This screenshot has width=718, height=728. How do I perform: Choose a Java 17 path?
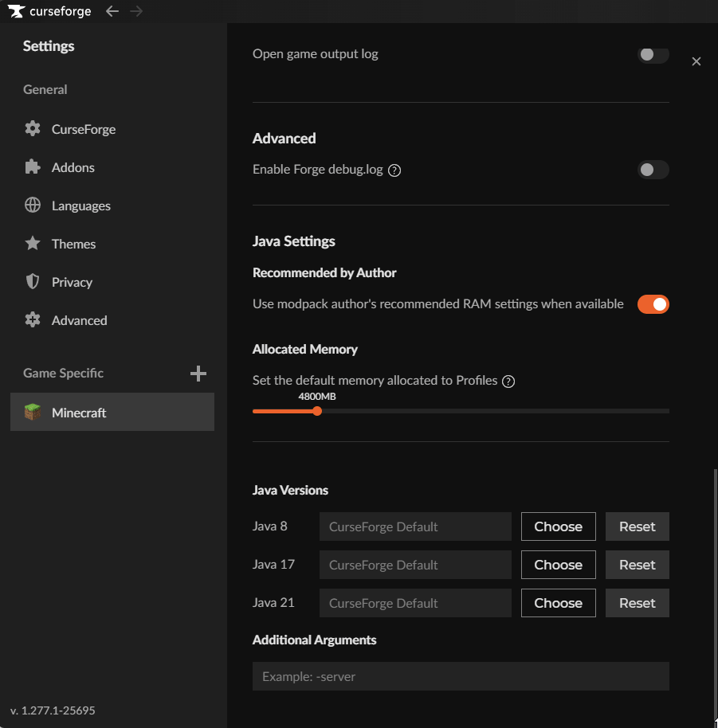559,565
